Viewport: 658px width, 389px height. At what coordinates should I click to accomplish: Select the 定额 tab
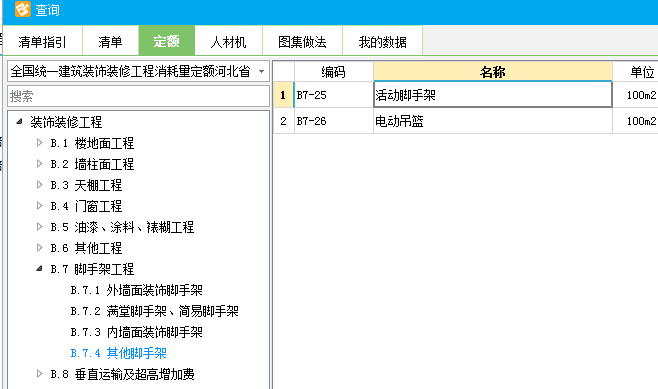click(167, 41)
